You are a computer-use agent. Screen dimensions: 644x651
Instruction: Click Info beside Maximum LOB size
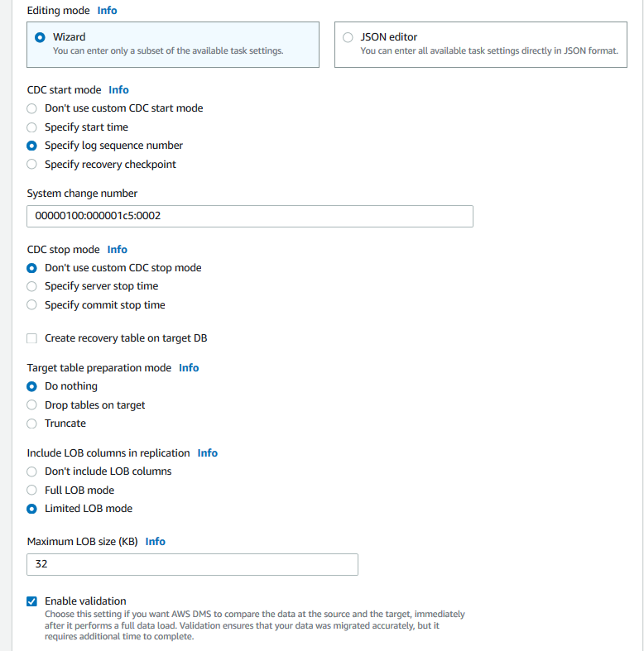point(155,542)
